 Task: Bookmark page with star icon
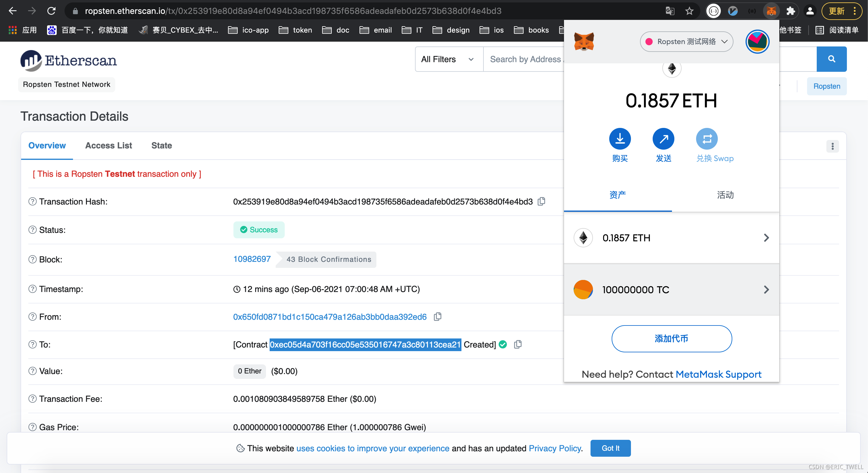[689, 11]
